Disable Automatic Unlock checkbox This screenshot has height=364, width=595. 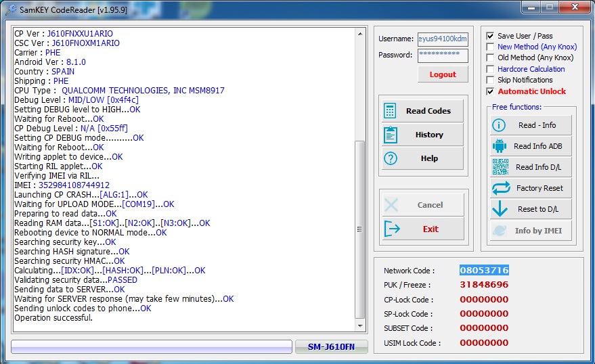pyautogui.click(x=490, y=91)
